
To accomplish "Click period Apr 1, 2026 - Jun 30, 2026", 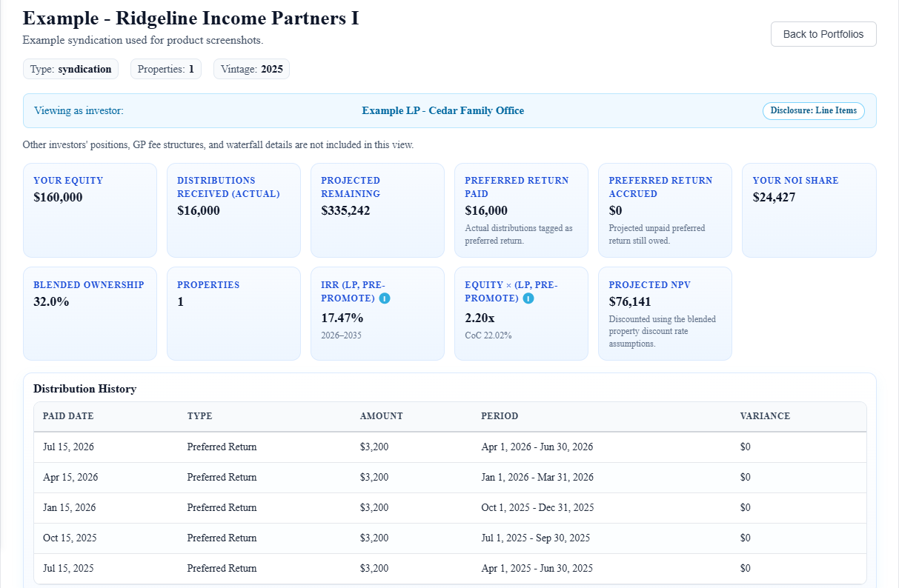I will click(x=537, y=447).
